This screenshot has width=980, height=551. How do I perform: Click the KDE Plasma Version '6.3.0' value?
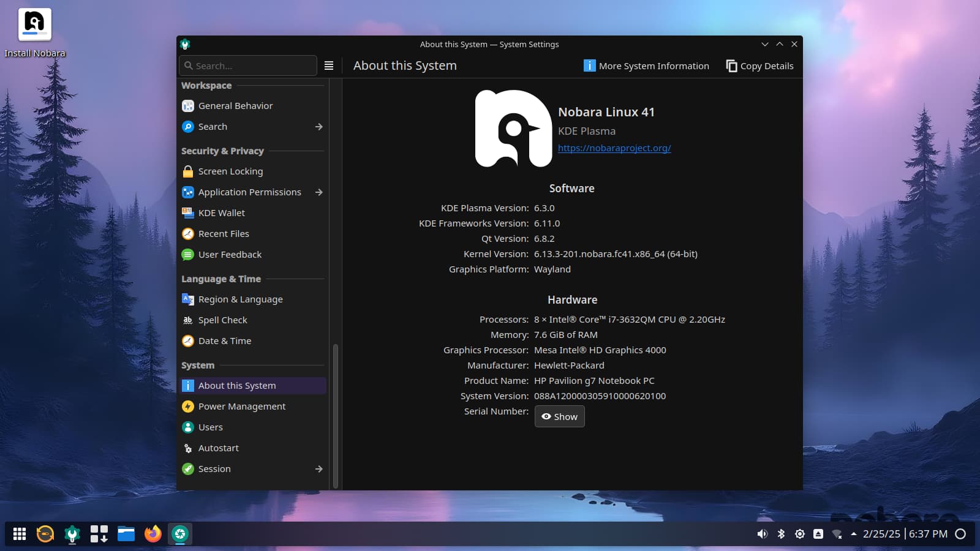(x=545, y=208)
